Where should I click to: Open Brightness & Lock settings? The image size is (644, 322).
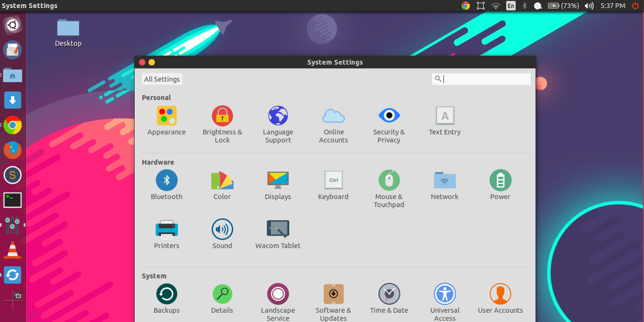(222, 125)
